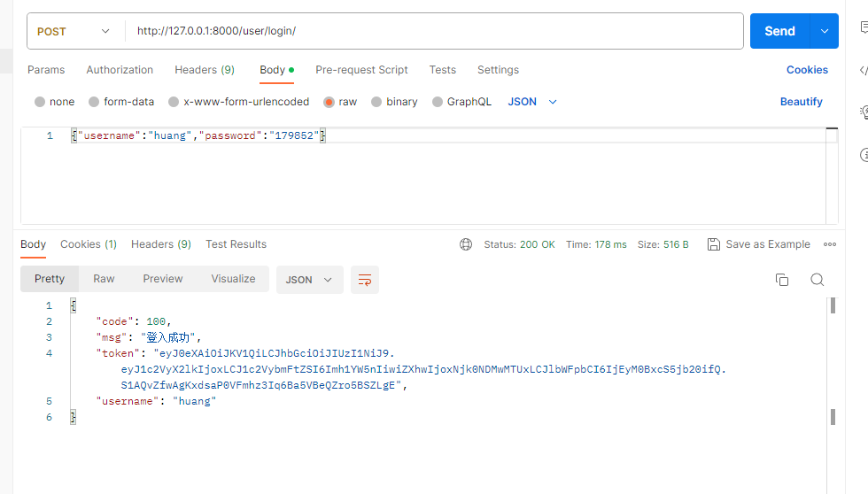Screen dimensions: 868x494
Task: Open the response more options ellipsis
Action: pos(830,244)
